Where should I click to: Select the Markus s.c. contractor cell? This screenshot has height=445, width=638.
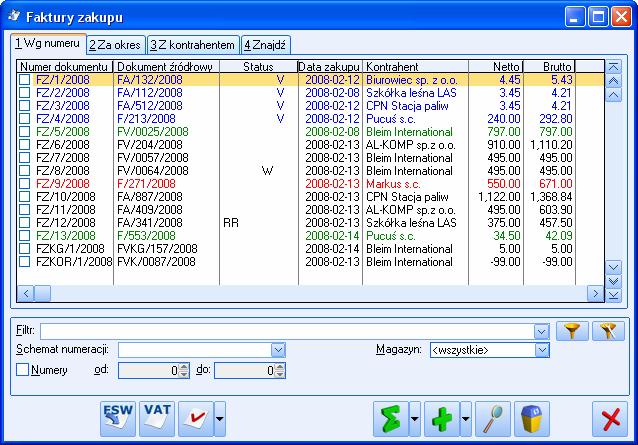coord(393,184)
